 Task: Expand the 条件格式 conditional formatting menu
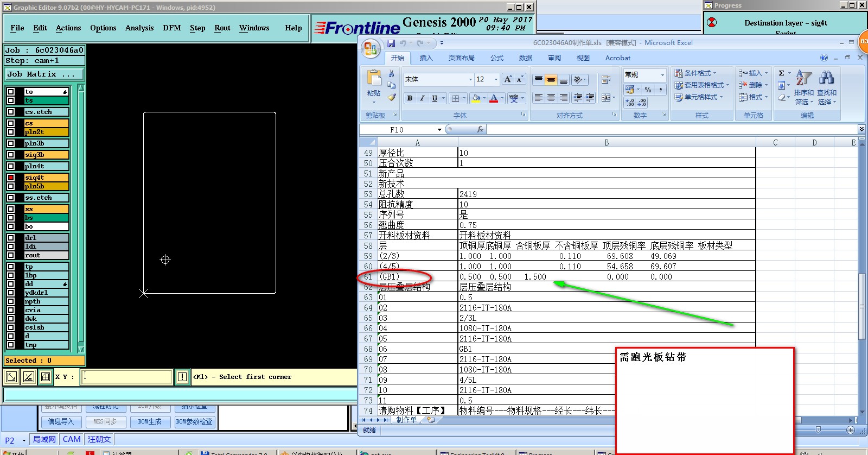click(696, 73)
